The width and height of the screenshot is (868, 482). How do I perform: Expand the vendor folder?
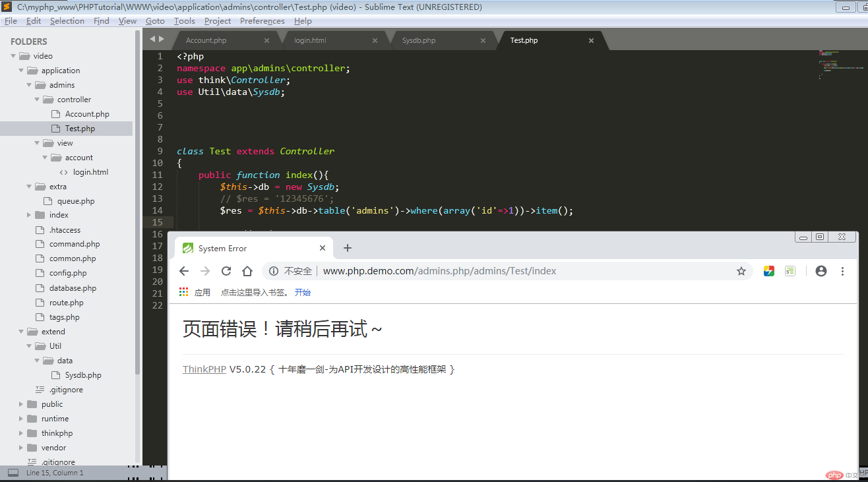coord(21,448)
